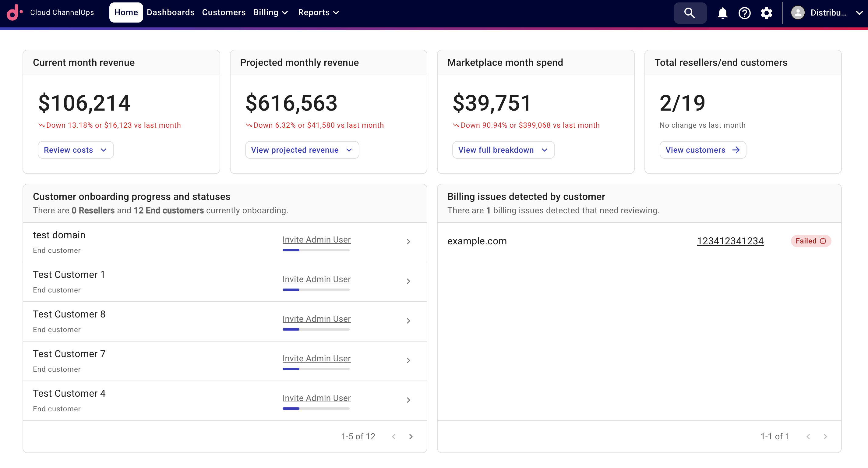Click View customers for resellers
The height and width of the screenshot is (468, 868).
click(x=702, y=150)
